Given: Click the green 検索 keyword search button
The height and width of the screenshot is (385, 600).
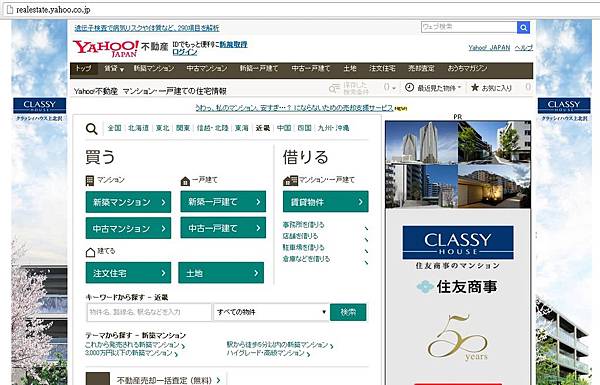Looking at the screenshot, I should pos(348,312).
